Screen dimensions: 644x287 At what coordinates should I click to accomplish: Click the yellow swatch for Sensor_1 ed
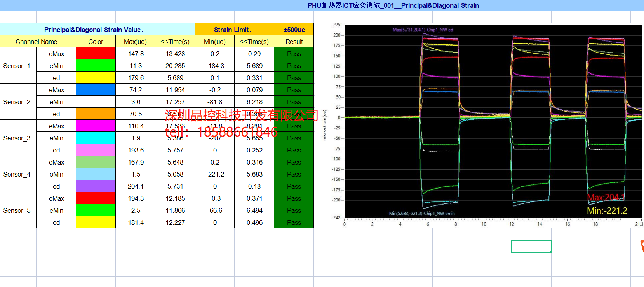point(96,78)
